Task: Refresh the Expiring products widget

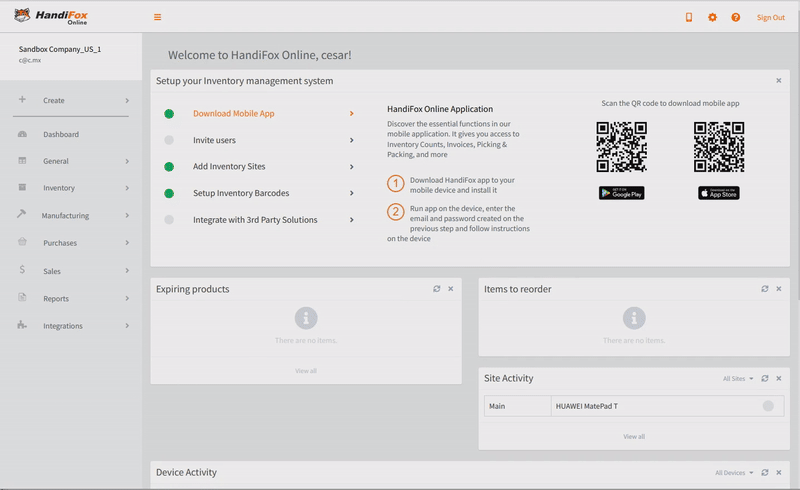Action: (437, 289)
